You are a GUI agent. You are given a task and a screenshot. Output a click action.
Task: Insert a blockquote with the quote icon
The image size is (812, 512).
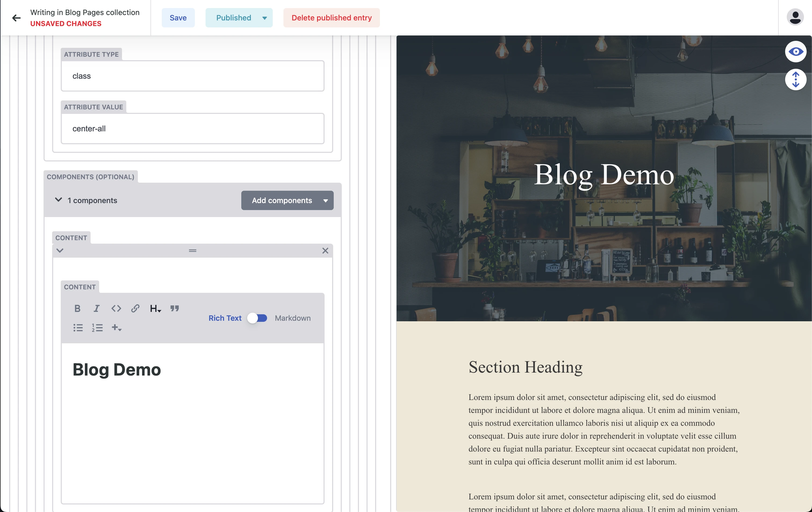[174, 308]
